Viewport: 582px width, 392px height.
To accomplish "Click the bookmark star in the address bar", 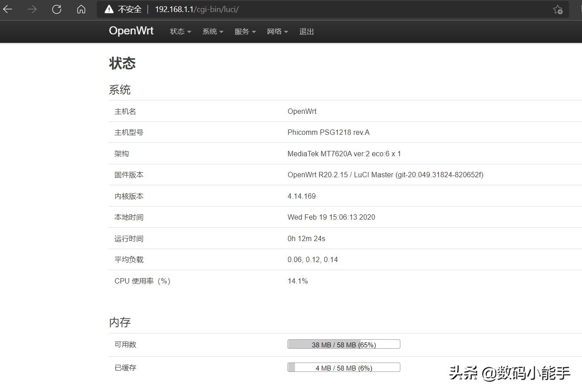I will (558, 9).
